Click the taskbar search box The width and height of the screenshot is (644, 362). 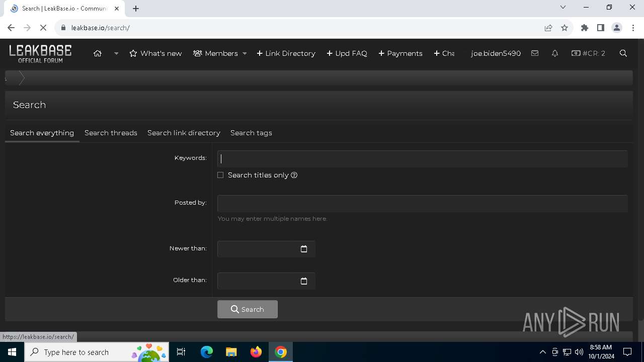[97, 352]
